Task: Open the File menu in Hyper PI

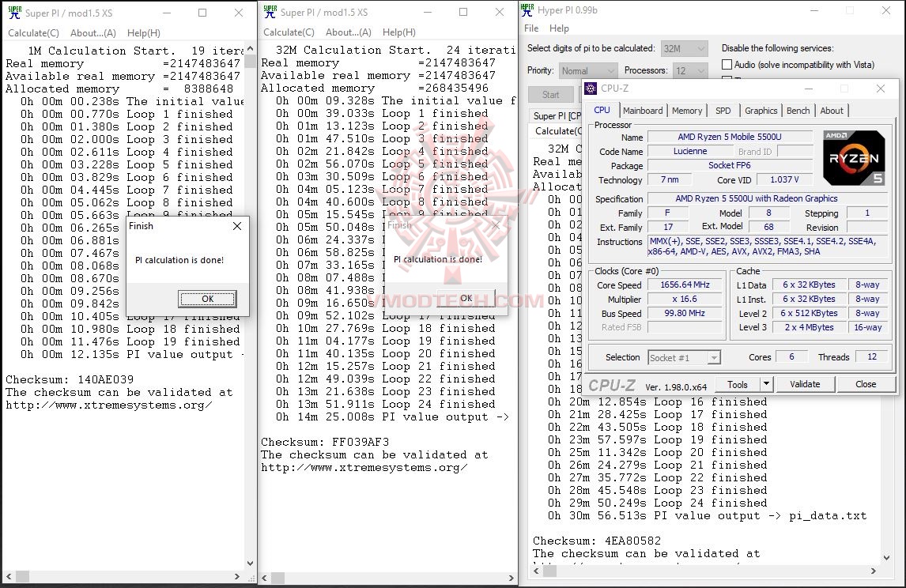Action: pyautogui.click(x=531, y=28)
